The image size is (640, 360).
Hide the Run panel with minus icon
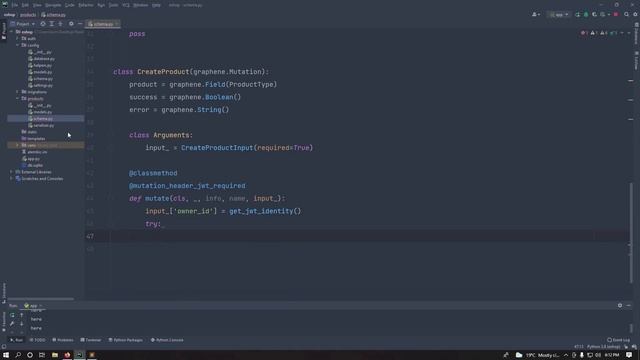tap(629, 305)
